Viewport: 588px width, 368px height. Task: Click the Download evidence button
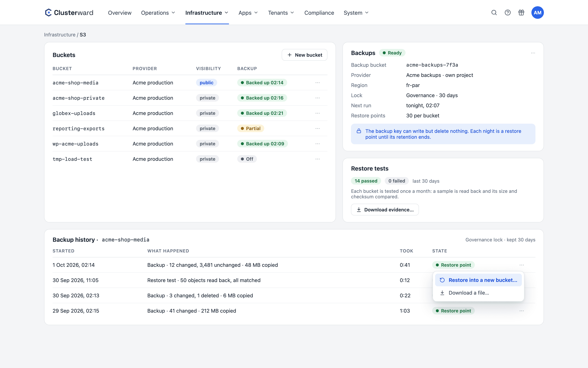tap(385, 210)
